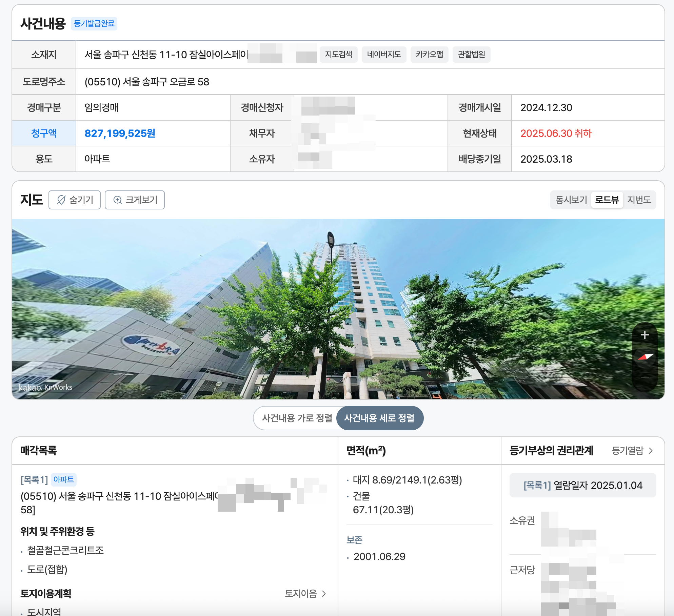Screen dimensions: 674x616
Task: Click road address (05510) 서울 송파구 오금로 58
Action: click(x=147, y=82)
